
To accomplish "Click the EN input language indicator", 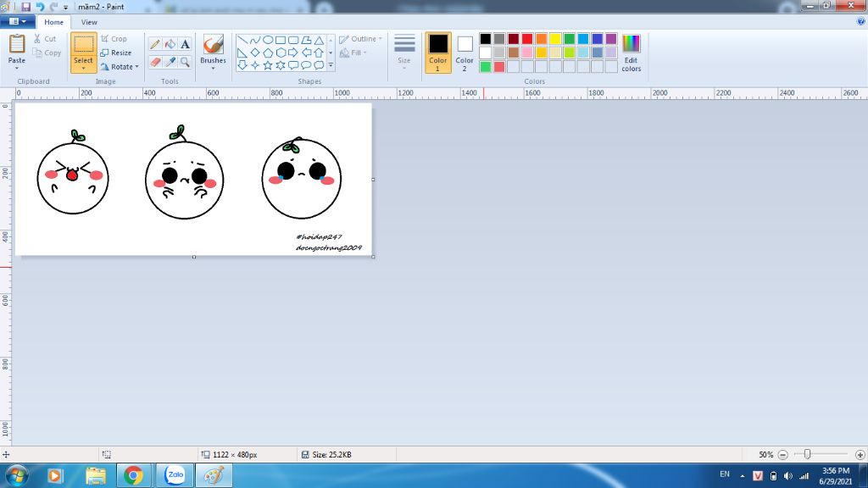I will tap(725, 474).
